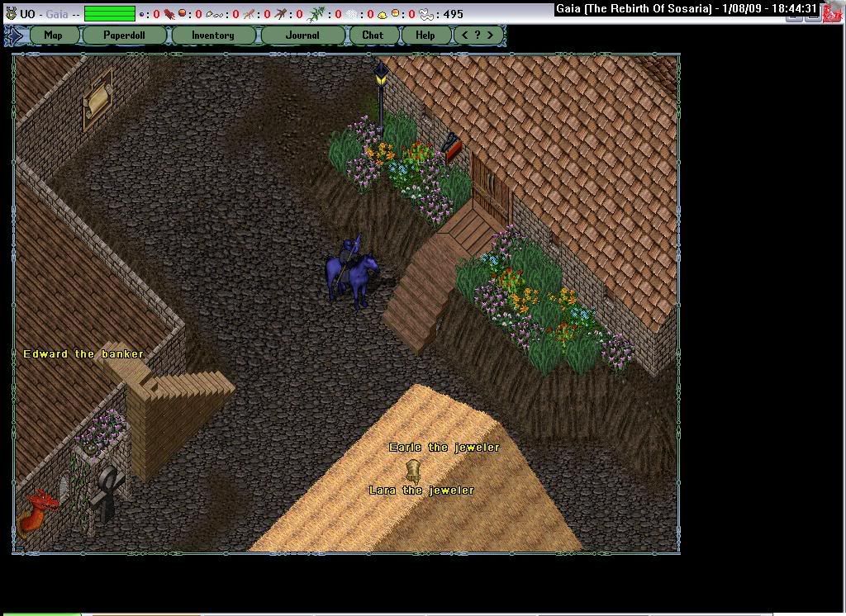This screenshot has height=616, width=846.
Task: Click the street lamp post
Action: pos(381,97)
